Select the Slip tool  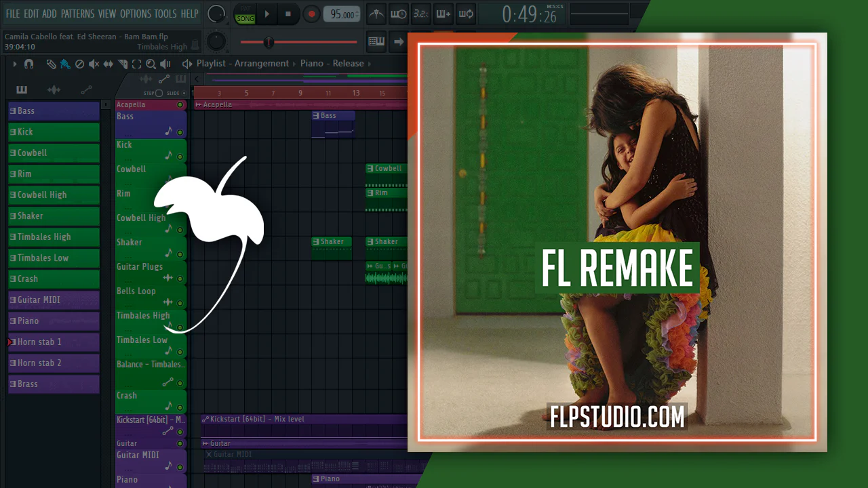click(108, 64)
